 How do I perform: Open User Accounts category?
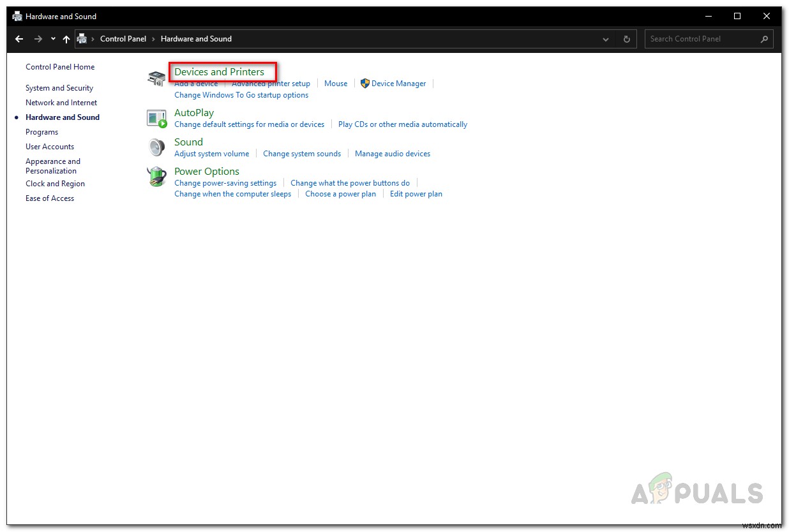point(50,147)
